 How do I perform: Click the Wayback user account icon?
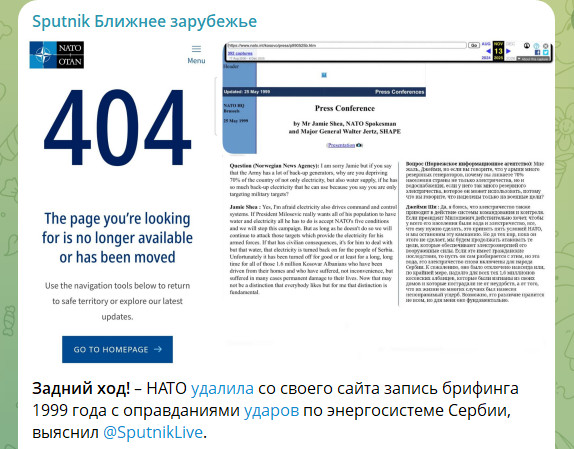(527, 45)
